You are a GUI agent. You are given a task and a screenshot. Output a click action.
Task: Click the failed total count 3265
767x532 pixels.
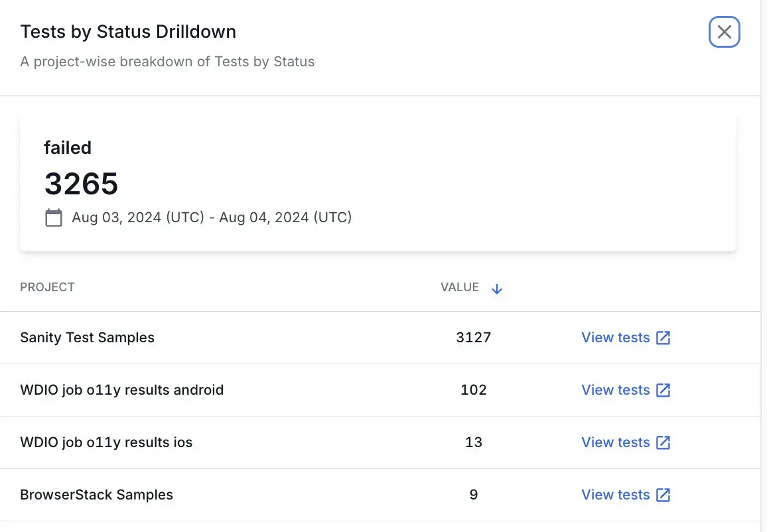tap(81, 184)
